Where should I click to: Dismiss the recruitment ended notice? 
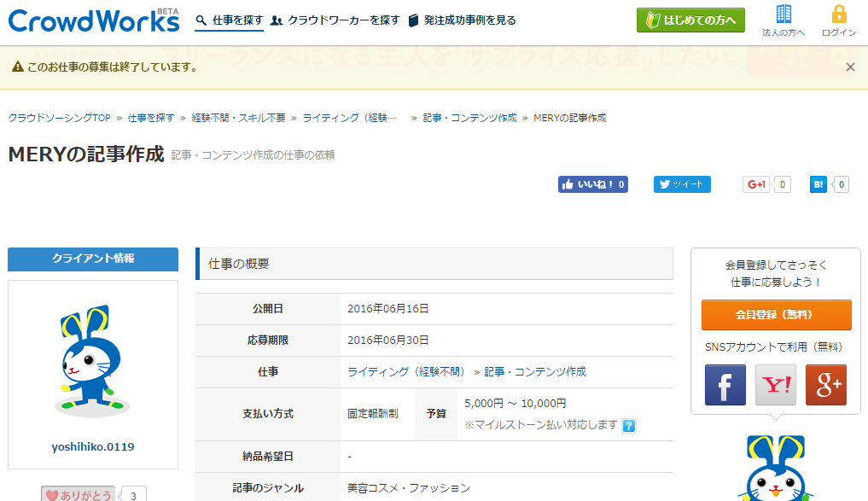tap(850, 67)
